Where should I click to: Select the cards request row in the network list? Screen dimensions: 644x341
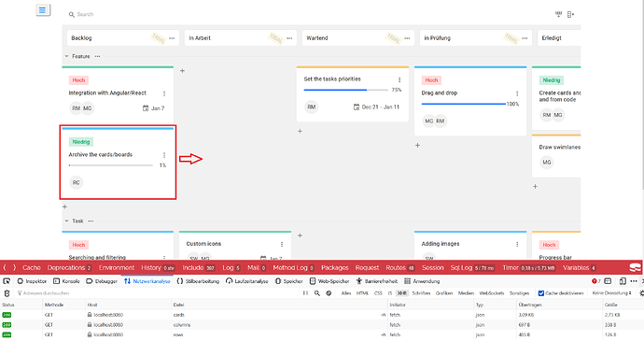pos(322,315)
